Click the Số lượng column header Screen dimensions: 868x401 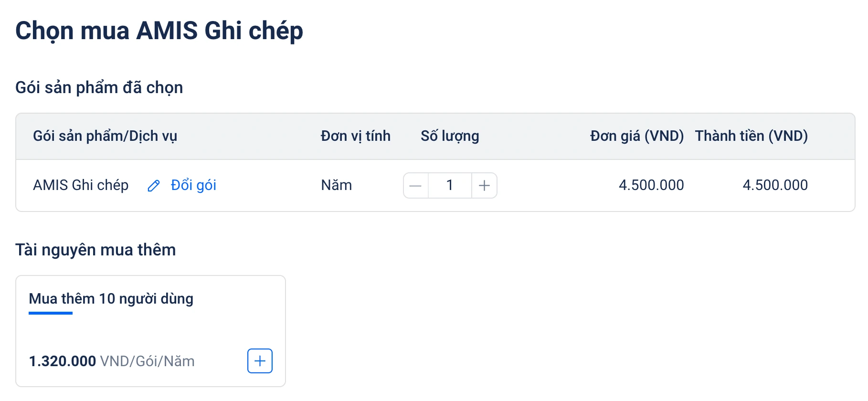point(450,136)
